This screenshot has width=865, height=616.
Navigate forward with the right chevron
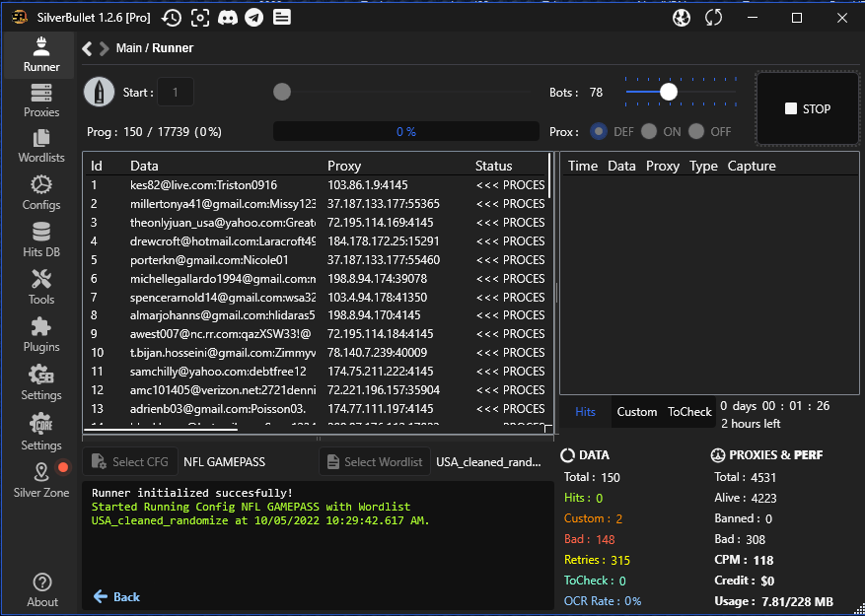coord(104,48)
